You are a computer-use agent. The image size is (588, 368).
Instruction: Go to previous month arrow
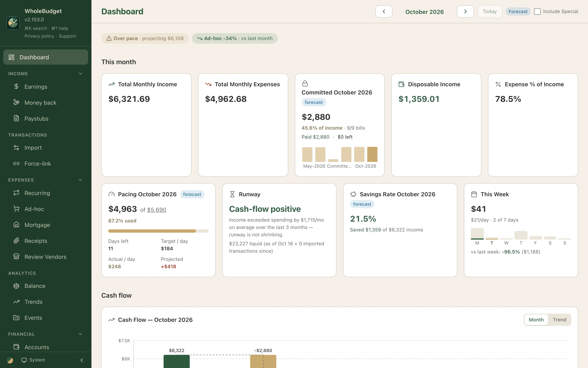tap(384, 11)
